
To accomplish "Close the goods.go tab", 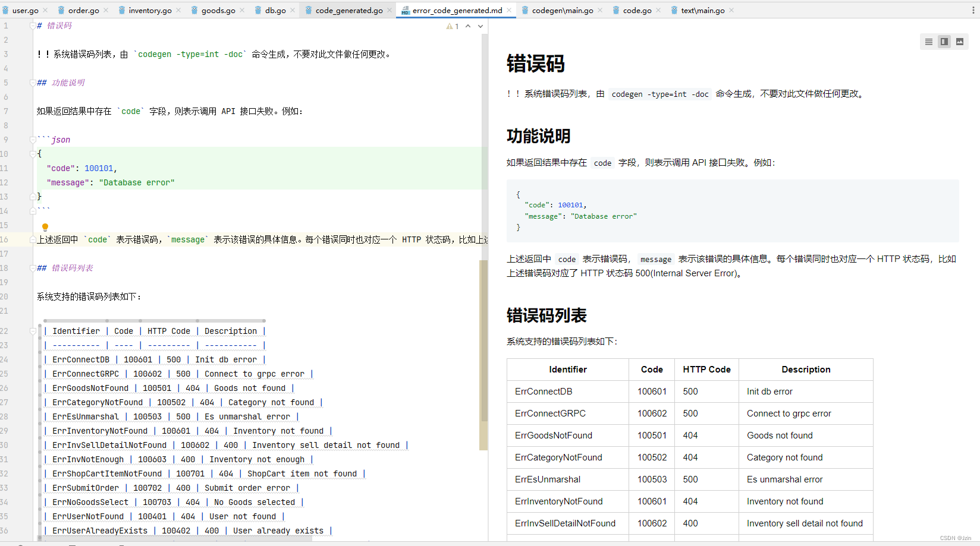I will coord(242,10).
